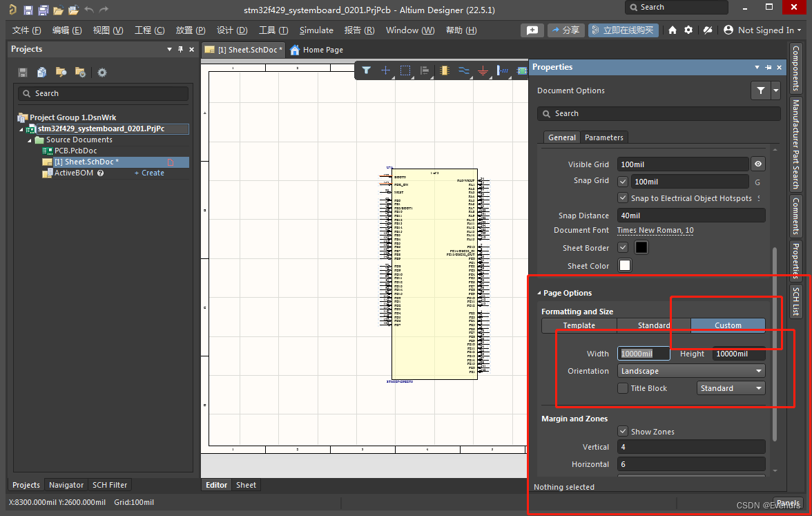Open the Simulate menu

316,30
